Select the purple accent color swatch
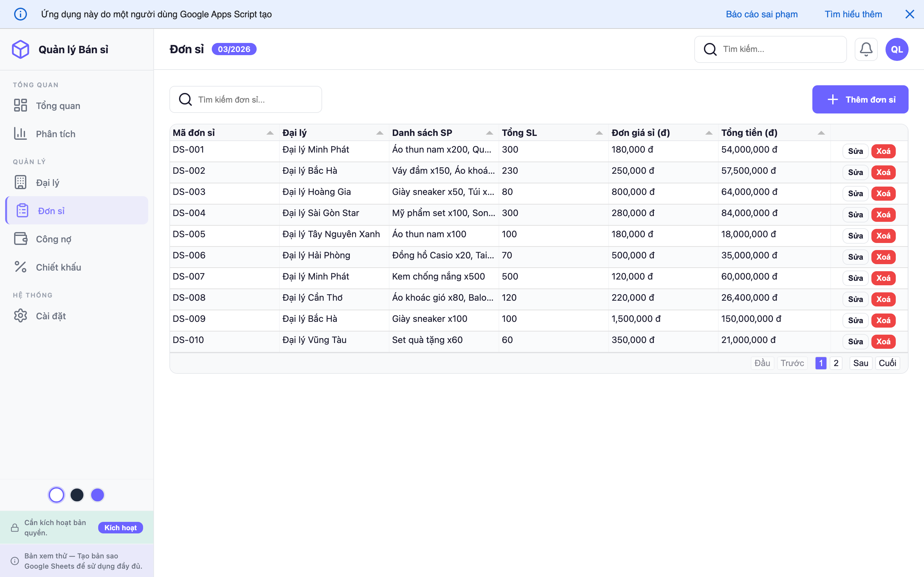The image size is (924, 577). [x=98, y=495]
